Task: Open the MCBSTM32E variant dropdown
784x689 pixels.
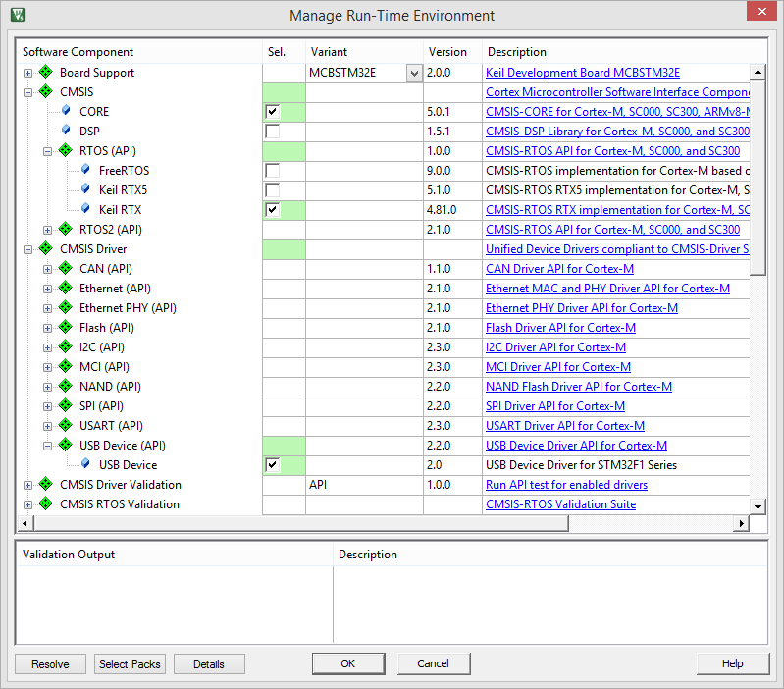Action: (x=414, y=73)
